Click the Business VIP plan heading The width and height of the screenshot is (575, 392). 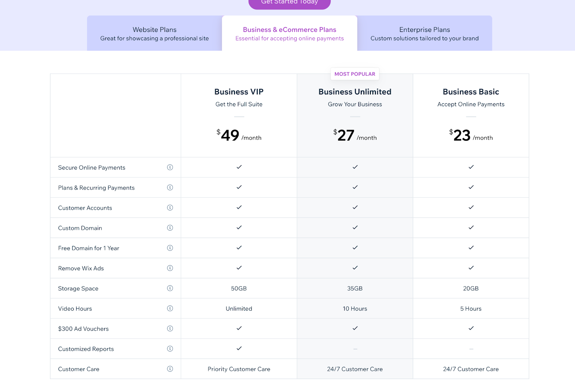(x=239, y=92)
